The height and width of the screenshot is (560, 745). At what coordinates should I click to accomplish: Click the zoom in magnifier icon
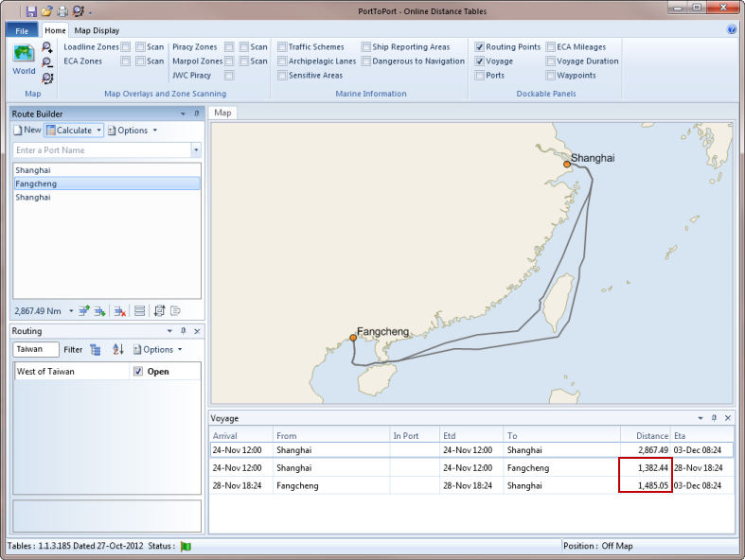pyautogui.click(x=47, y=47)
